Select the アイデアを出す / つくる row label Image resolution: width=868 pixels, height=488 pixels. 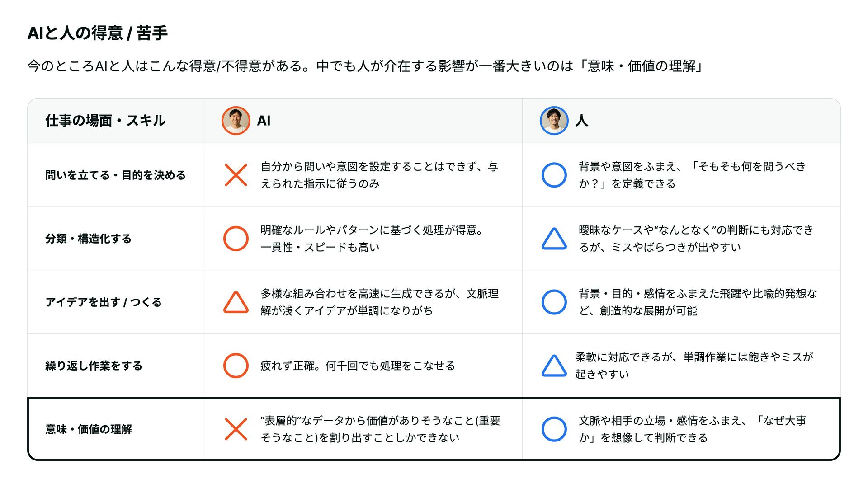point(104,302)
